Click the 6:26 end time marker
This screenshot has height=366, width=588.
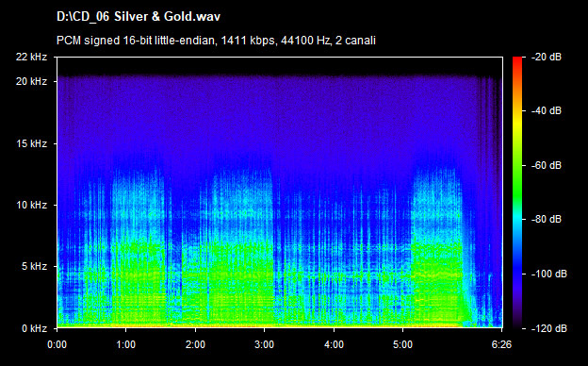(x=501, y=344)
